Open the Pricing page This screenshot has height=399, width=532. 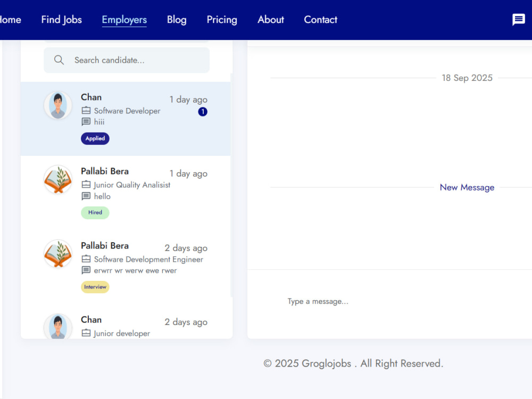point(222,20)
